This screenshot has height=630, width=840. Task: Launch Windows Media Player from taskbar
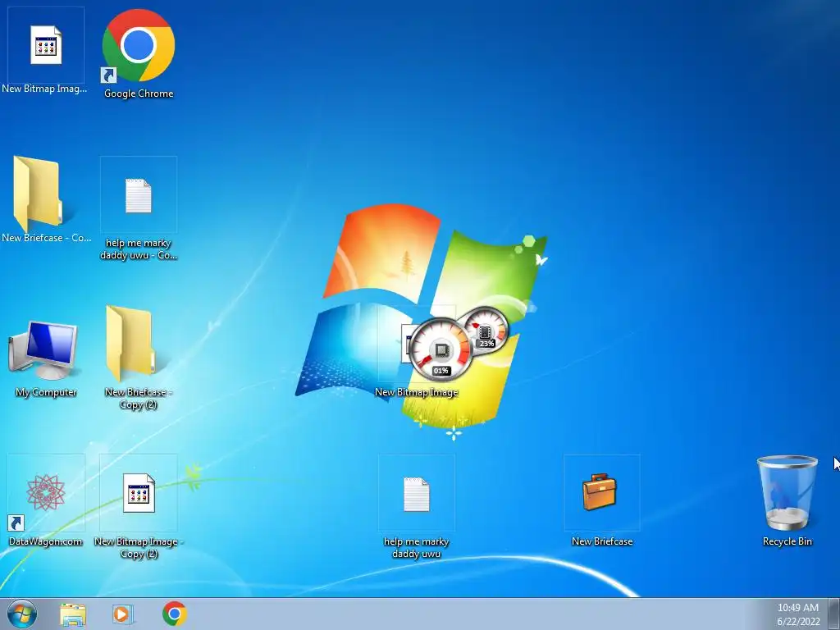click(122, 614)
